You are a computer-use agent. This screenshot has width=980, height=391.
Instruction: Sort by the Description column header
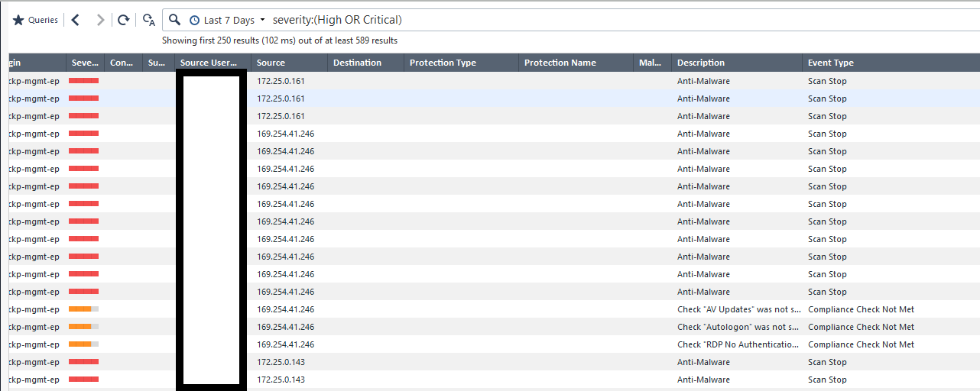click(x=737, y=63)
